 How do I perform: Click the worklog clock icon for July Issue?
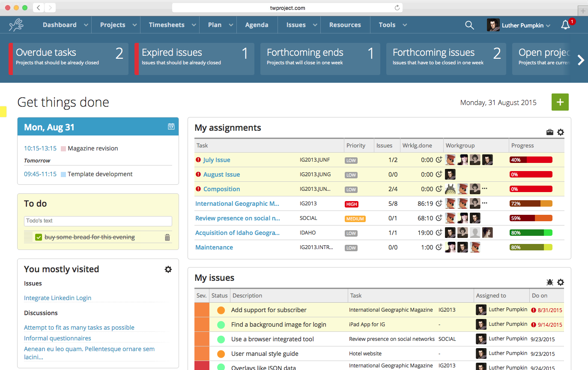coord(439,160)
